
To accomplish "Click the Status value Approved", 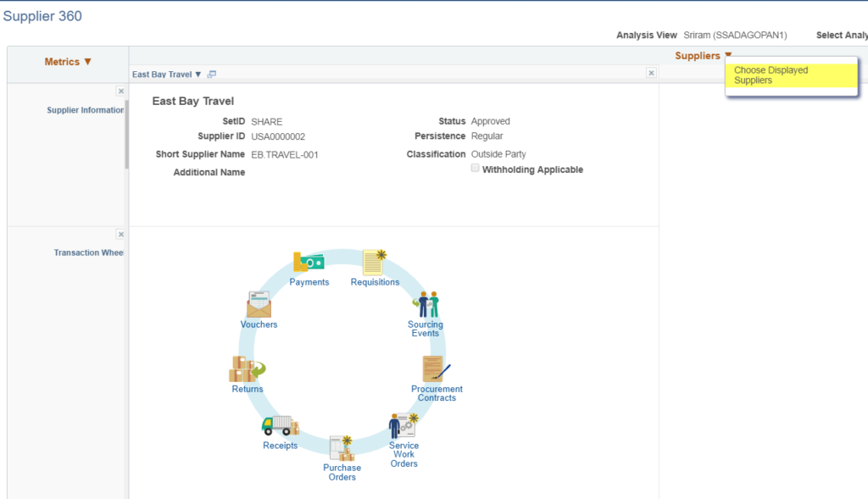I will 491,121.
